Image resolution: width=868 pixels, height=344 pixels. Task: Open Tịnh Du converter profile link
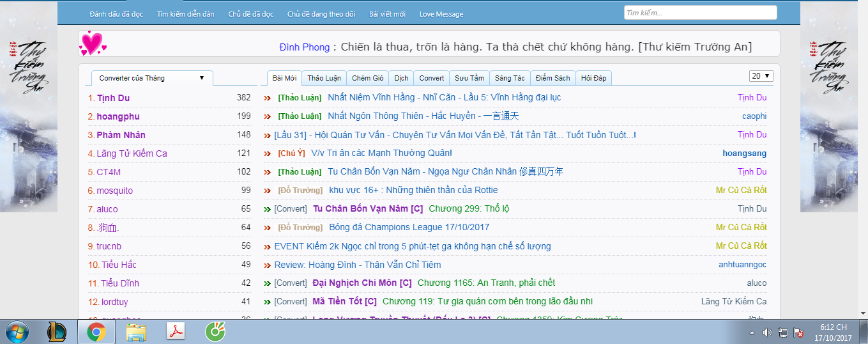tap(113, 98)
